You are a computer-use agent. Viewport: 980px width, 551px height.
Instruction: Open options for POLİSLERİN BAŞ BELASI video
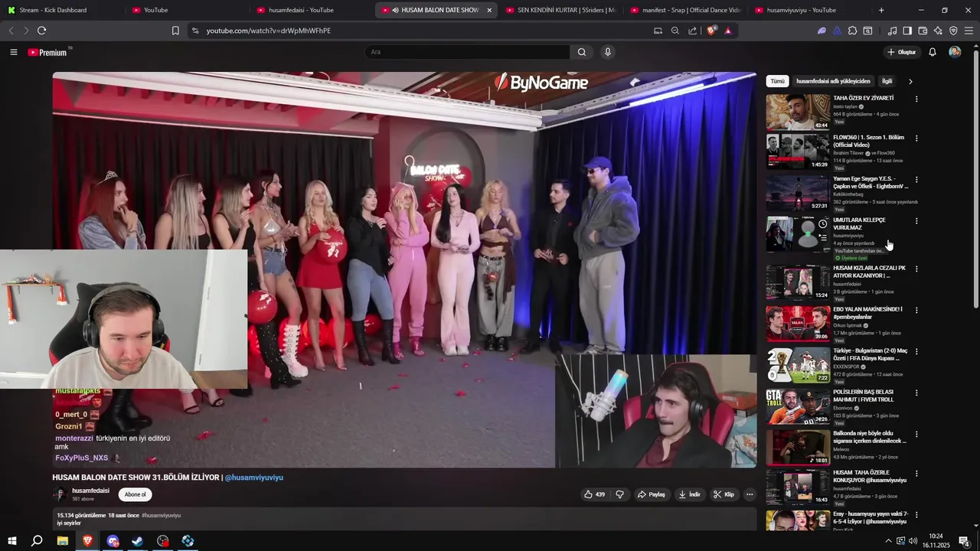916,393
